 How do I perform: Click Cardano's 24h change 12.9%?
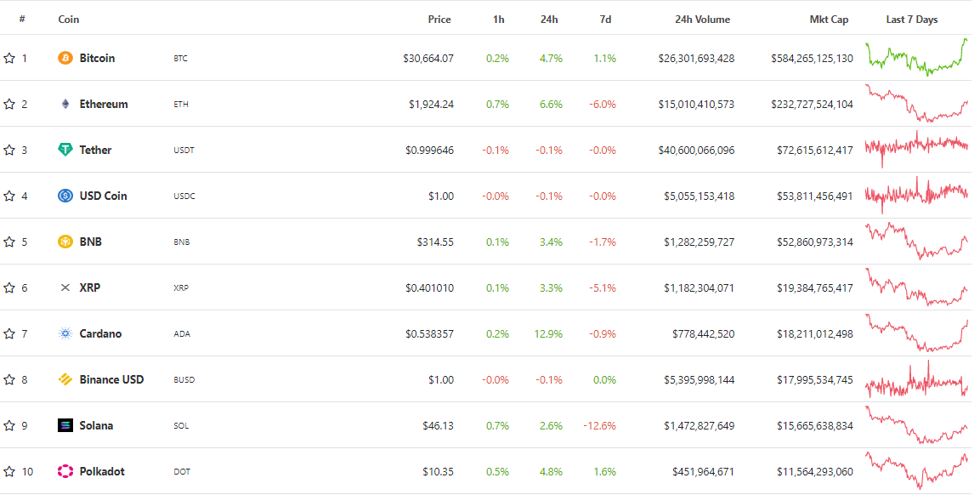pos(548,333)
